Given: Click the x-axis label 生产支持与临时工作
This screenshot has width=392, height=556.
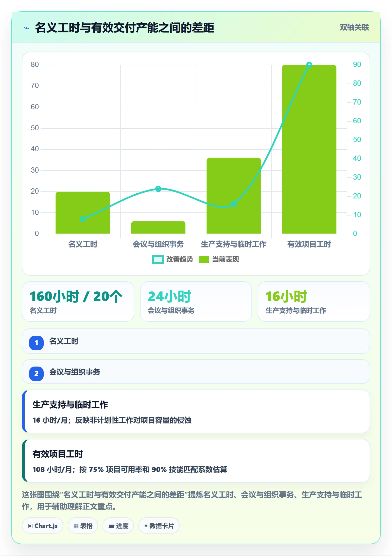Looking at the screenshot, I should (234, 244).
